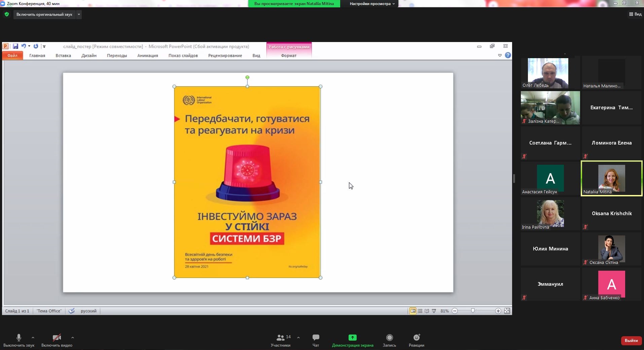Open the Реакции reactions menu
The width and height of the screenshot is (644, 350).
point(416,340)
